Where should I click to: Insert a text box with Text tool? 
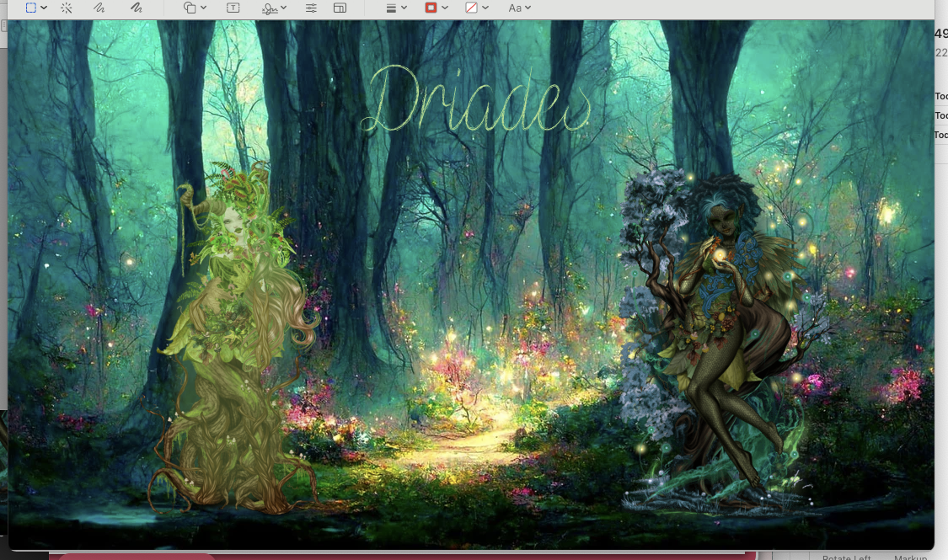pyautogui.click(x=233, y=8)
